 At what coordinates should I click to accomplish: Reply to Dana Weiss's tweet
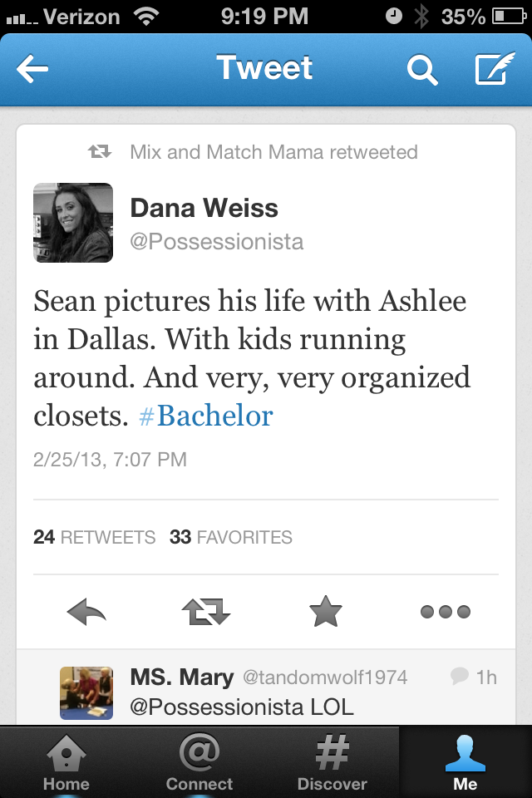86,613
